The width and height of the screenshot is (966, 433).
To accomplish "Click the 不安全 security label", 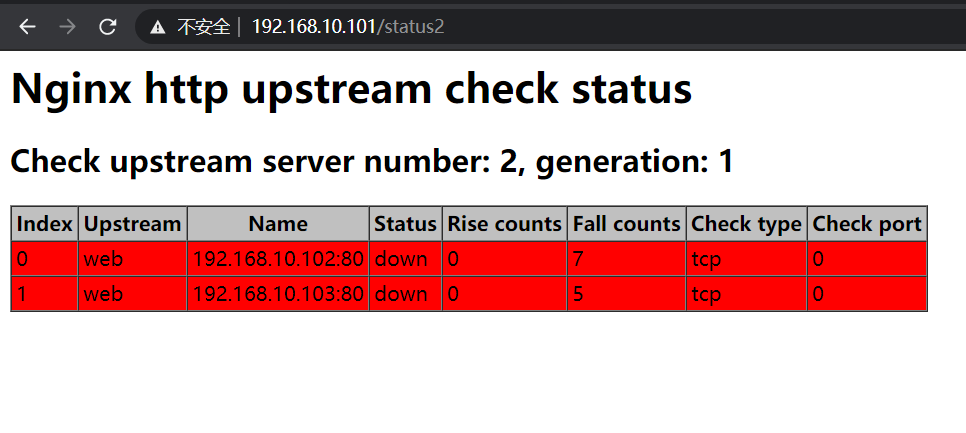I will click(204, 27).
